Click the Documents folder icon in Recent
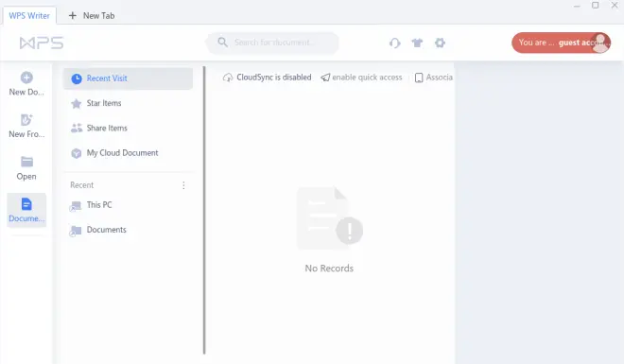Viewport: 624px width, 364px height. 76,231
